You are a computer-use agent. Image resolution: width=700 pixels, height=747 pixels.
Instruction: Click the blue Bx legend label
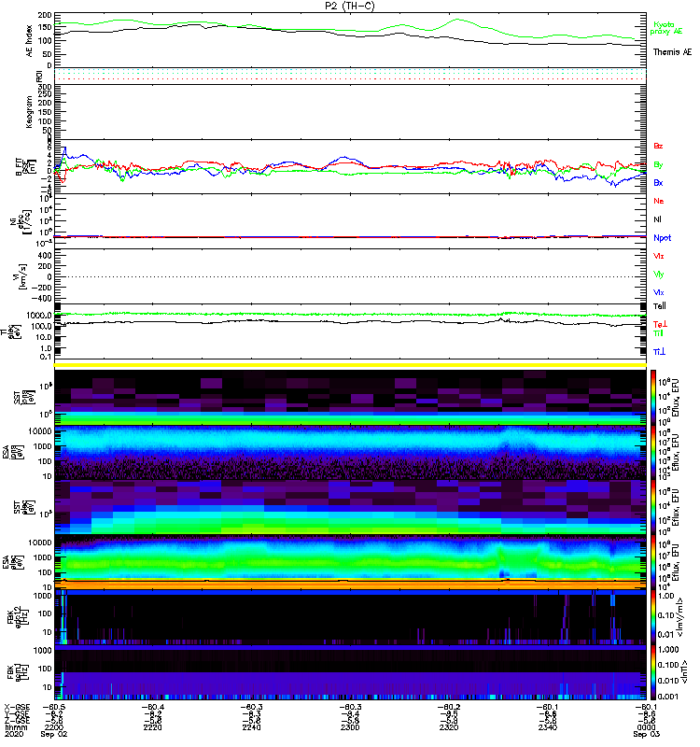pos(658,182)
